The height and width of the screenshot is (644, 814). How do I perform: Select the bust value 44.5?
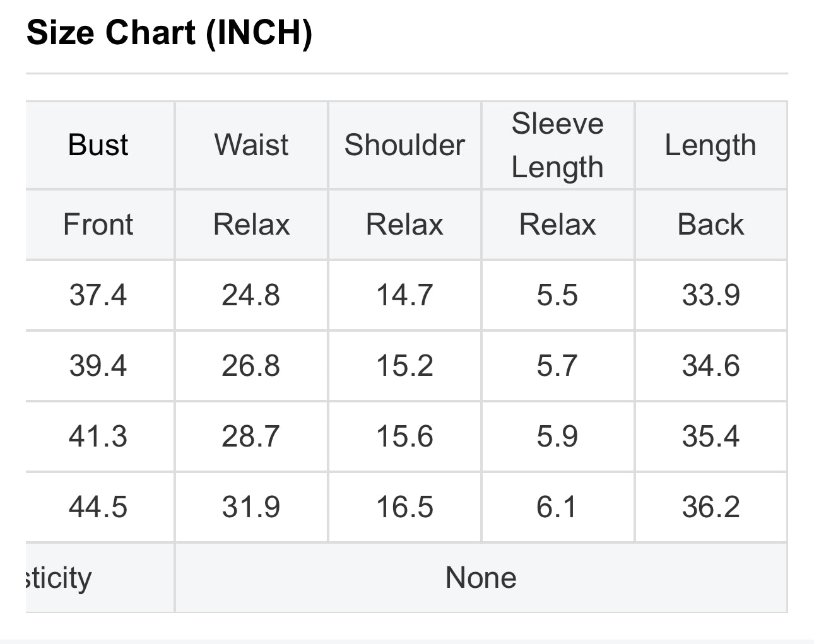pos(98,507)
